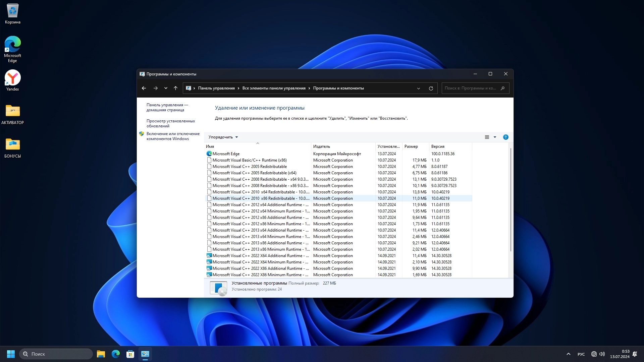Change view with the view mode icon
This screenshot has height=362, width=644.
click(487, 137)
